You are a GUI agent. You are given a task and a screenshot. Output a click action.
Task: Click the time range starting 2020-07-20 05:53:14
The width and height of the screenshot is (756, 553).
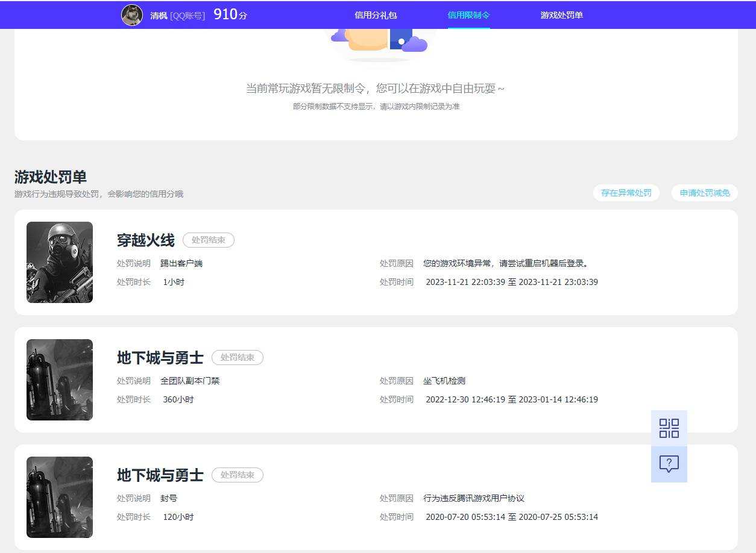(x=512, y=517)
